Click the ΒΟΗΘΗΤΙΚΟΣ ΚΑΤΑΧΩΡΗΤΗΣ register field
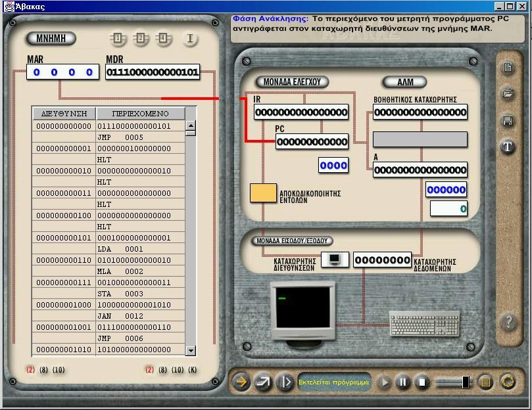The width and height of the screenshot is (532, 410). tap(420, 112)
